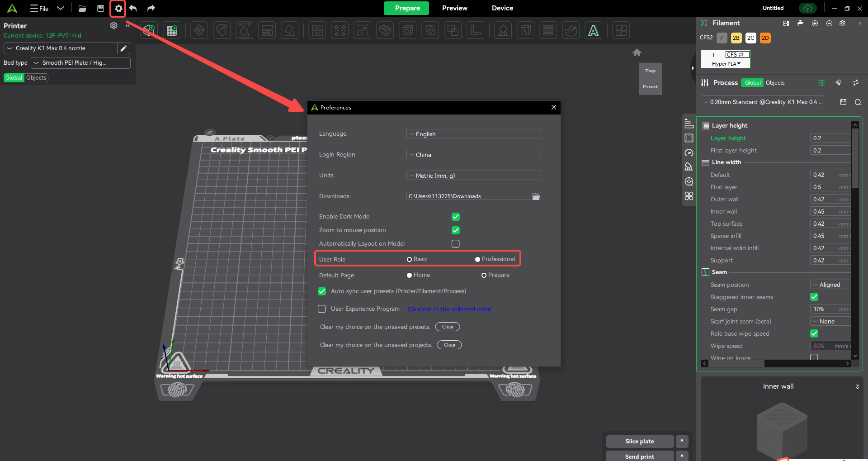Screen dimensions: 868x461
Task: Expand the File menu arrow
Action: (x=61, y=8)
